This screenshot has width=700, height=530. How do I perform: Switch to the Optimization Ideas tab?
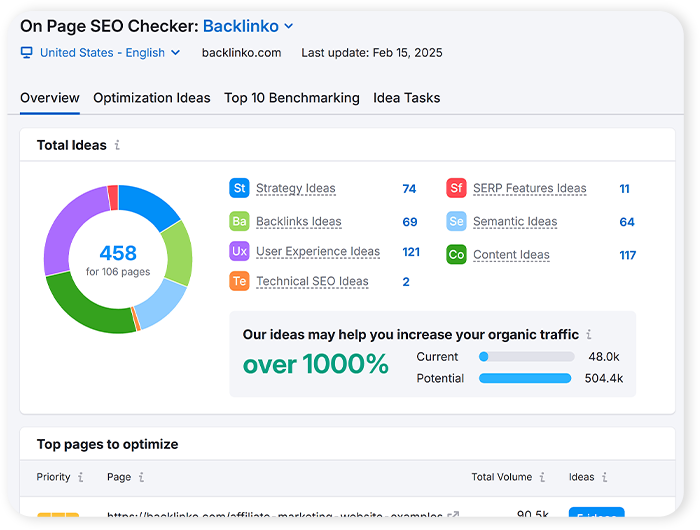point(152,98)
